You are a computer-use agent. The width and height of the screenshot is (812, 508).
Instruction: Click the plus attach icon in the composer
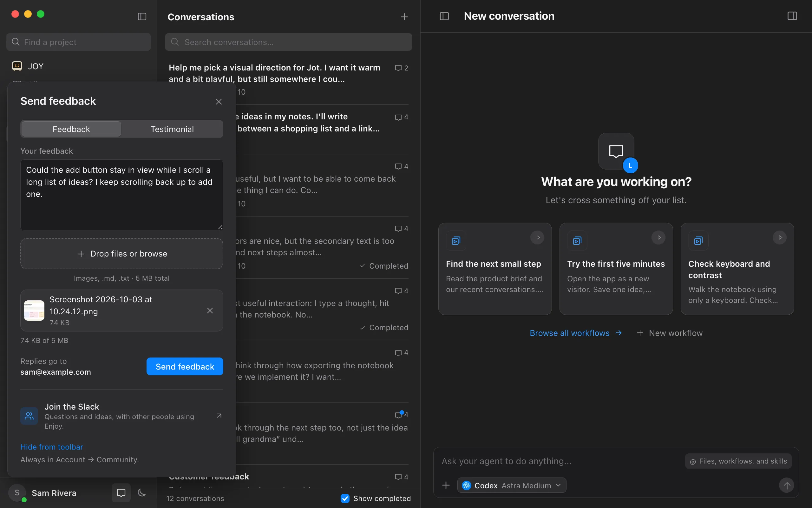[446, 485]
